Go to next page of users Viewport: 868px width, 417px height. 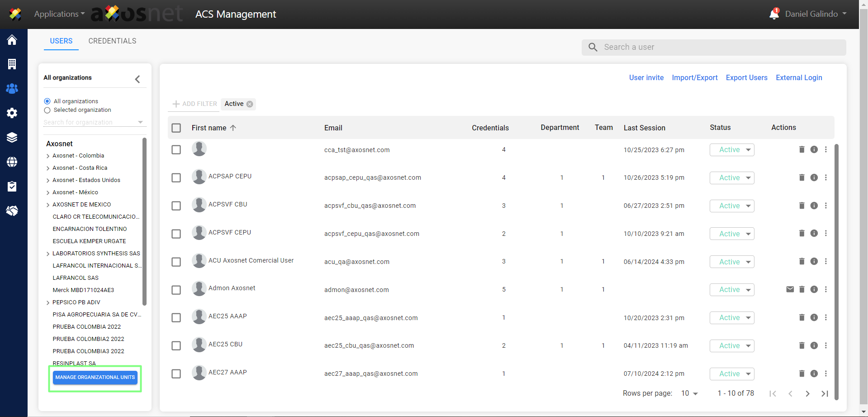(x=807, y=393)
